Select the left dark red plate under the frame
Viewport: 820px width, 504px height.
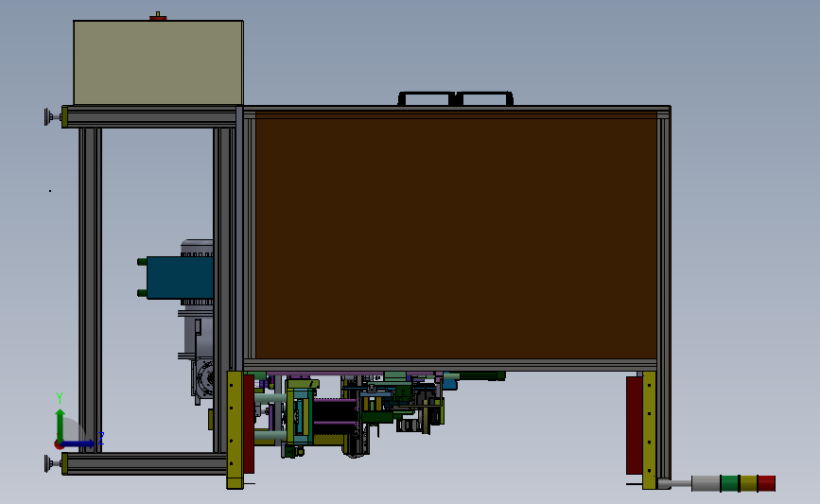(249, 424)
